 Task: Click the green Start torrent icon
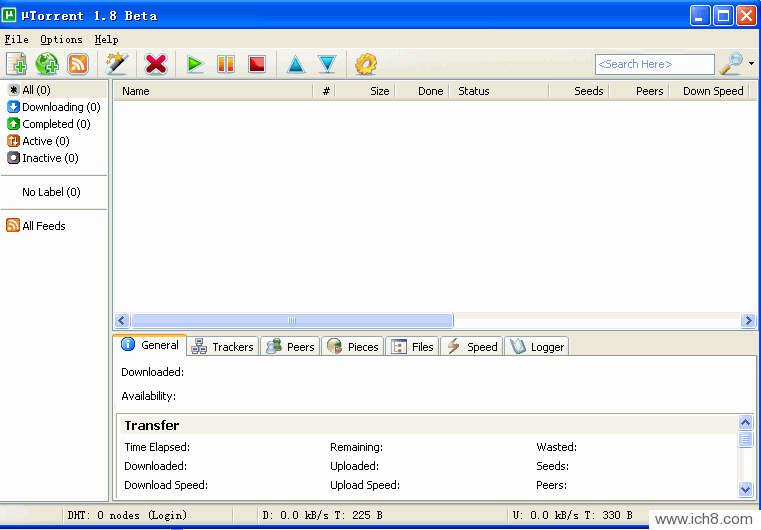[195, 64]
